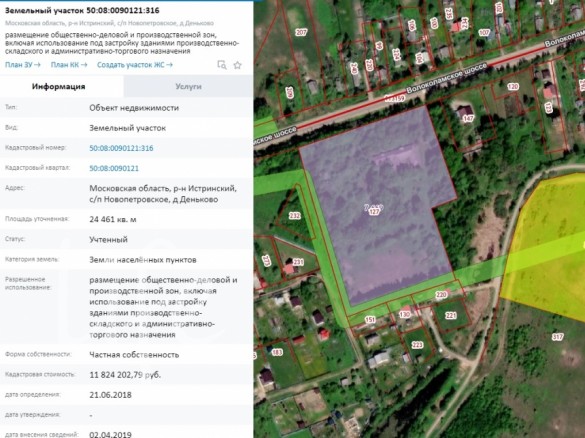This screenshot has width=585, height=438.
Task: Switch to the Информация tab
Action: click(x=59, y=87)
